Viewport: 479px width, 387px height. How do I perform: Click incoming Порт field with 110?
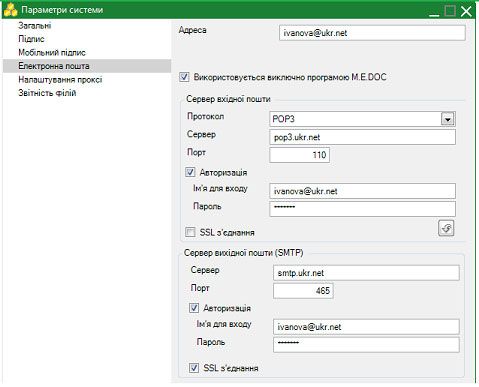coord(299,155)
